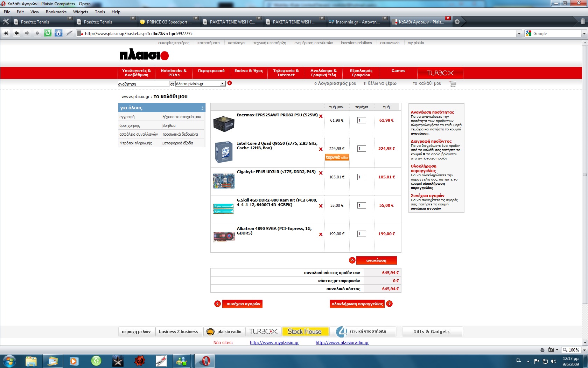The width and height of the screenshot is (588, 368).
Task: Open the 'Notebooks & PDAs' category
Action: 174,73
